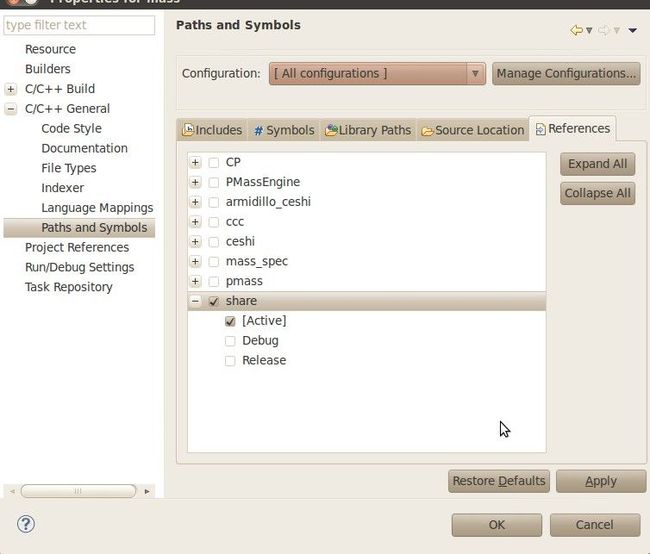The image size is (650, 554).
Task: Check the PMassEngine reference checkbox
Action: [213, 182]
